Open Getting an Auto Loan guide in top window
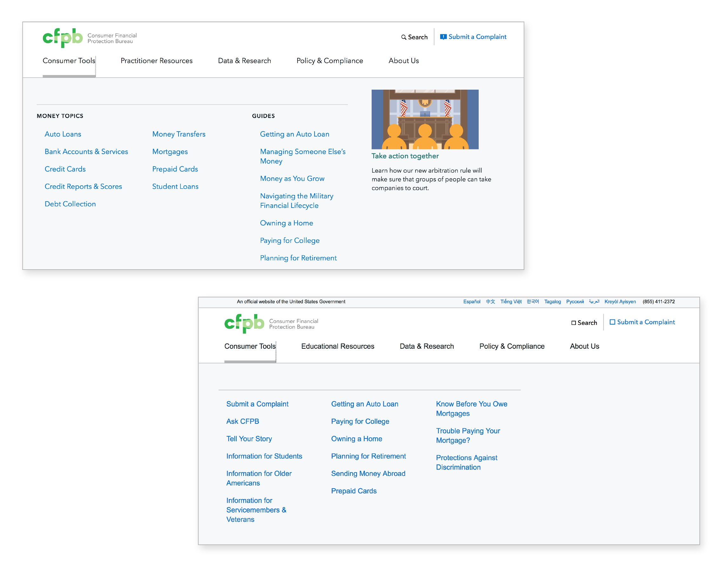Viewport: 728px width, 570px height. pyautogui.click(x=294, y=134)
